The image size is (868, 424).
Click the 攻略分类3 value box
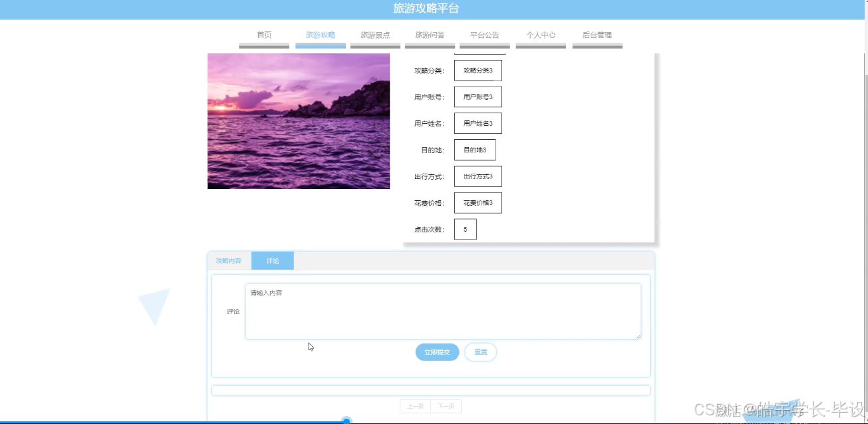[478, 71]
